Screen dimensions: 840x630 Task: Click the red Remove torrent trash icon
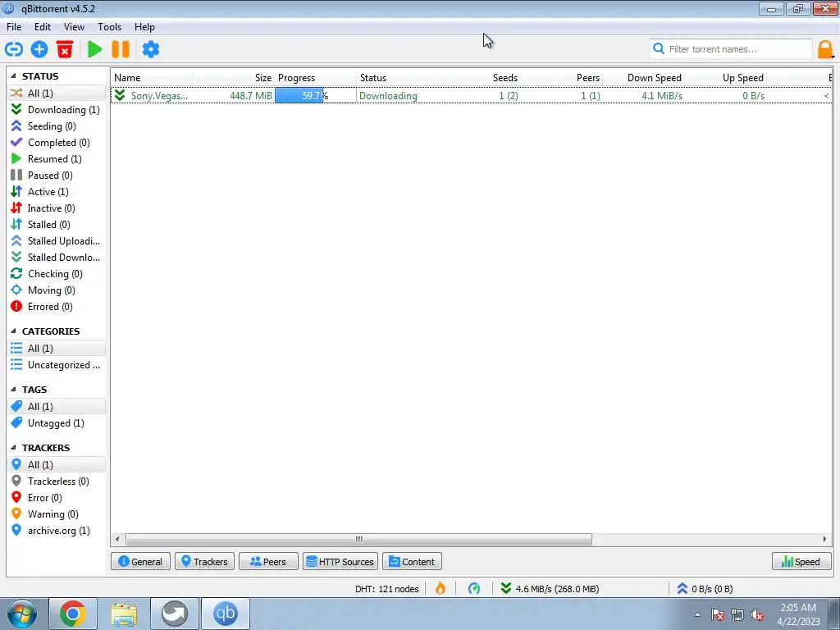coord(65,49)
